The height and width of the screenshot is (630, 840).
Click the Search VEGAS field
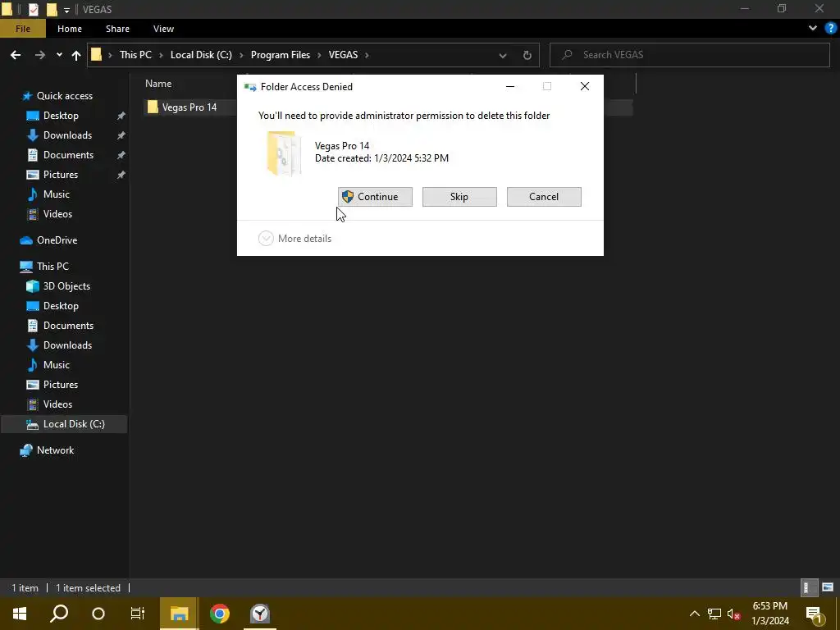(x=689, y=55)
